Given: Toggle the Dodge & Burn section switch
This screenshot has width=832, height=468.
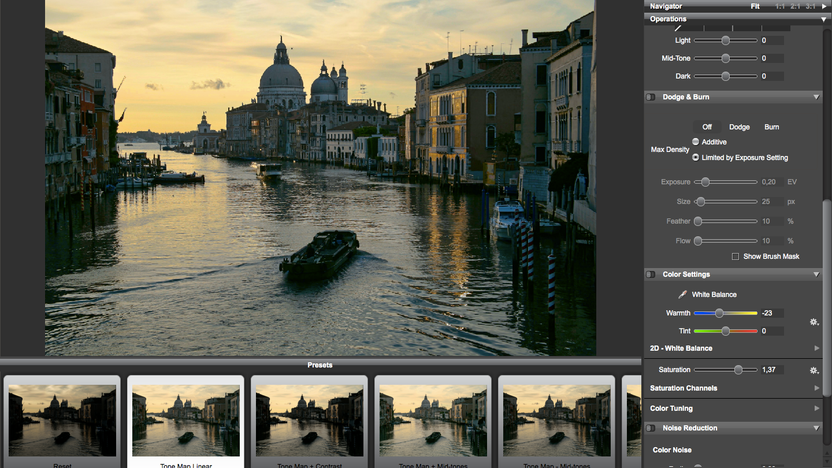Looking at the screenshot, I should (x=651, y=97).
